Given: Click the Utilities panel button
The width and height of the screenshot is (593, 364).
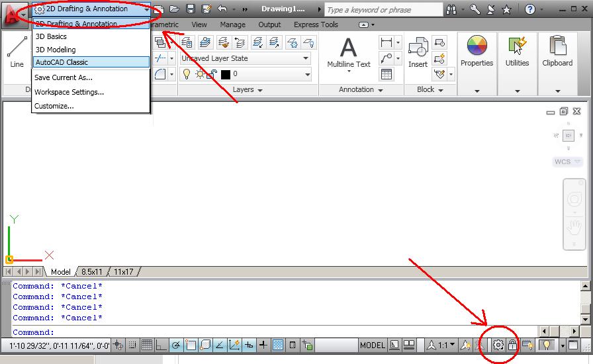Looking at the screenshot, I should (517, 52).
